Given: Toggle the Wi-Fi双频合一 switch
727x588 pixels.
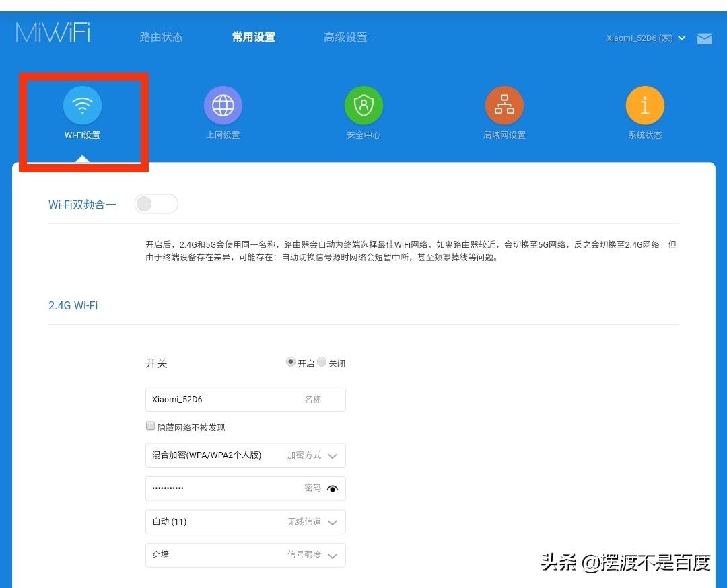Looking at the screenshot, I should point(156,204).
